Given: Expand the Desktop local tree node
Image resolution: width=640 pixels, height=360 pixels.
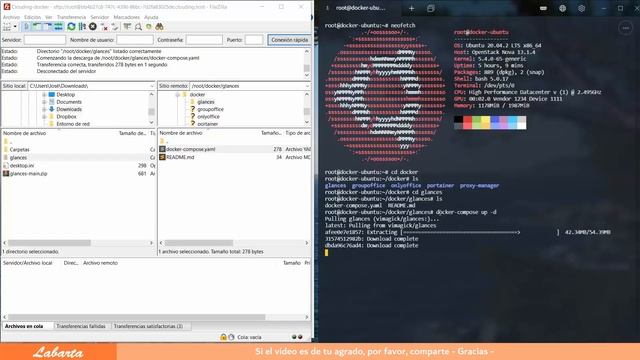Looking at the screenshot, I should [44, 95].
